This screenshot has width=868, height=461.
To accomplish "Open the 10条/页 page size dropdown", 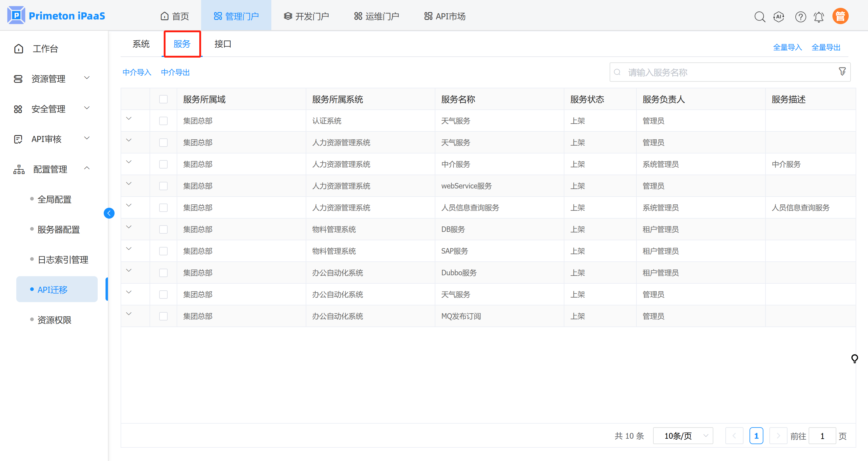I will click(683, 436).
